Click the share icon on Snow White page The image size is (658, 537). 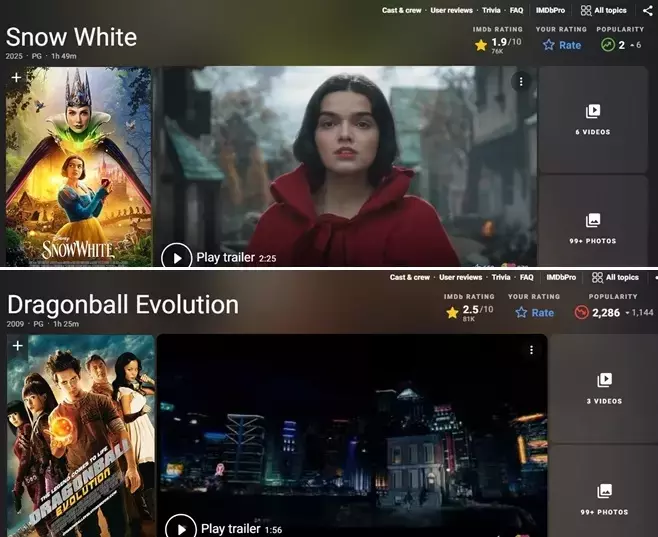coord(648,10)
